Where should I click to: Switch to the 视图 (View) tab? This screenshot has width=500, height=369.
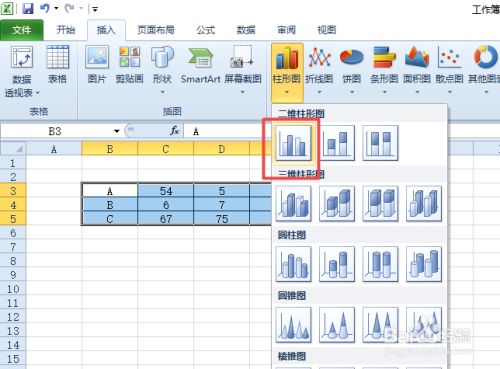326,30
